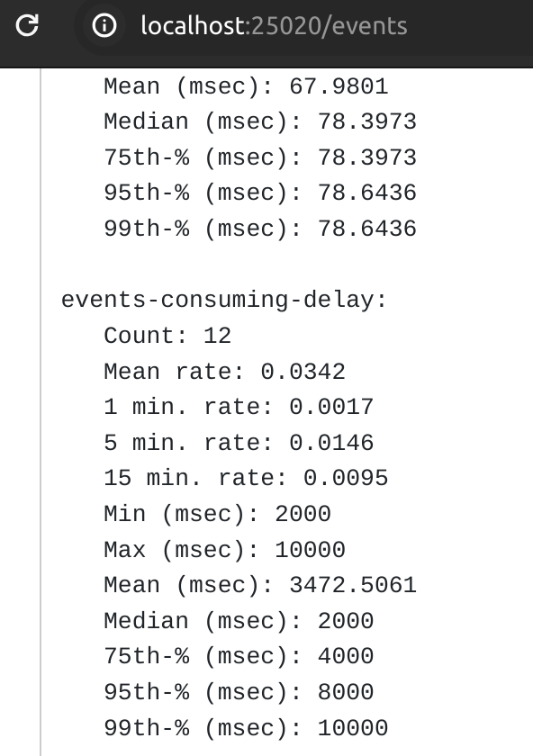Focus the localhost:25020/events address bar
The image size is (533, 756).
(x=274, y=25)
